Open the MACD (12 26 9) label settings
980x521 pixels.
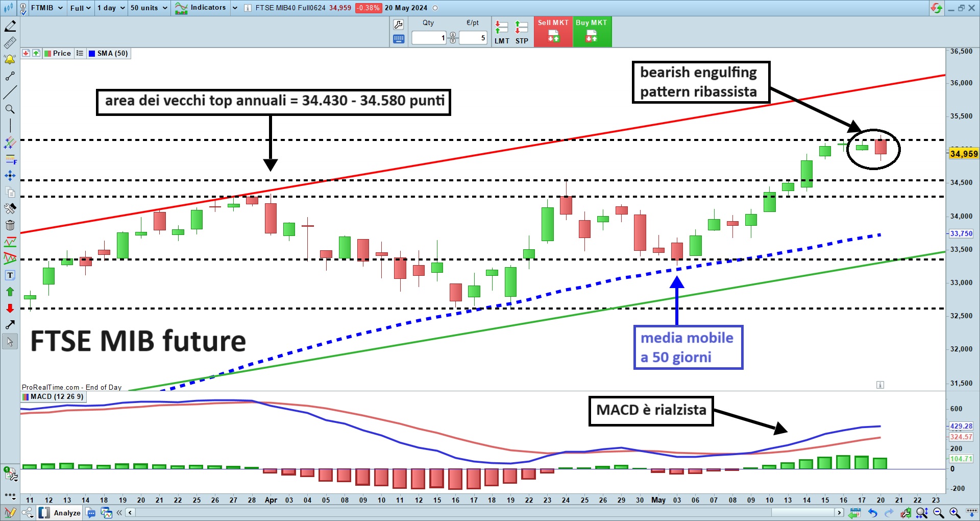coord(57,397)
